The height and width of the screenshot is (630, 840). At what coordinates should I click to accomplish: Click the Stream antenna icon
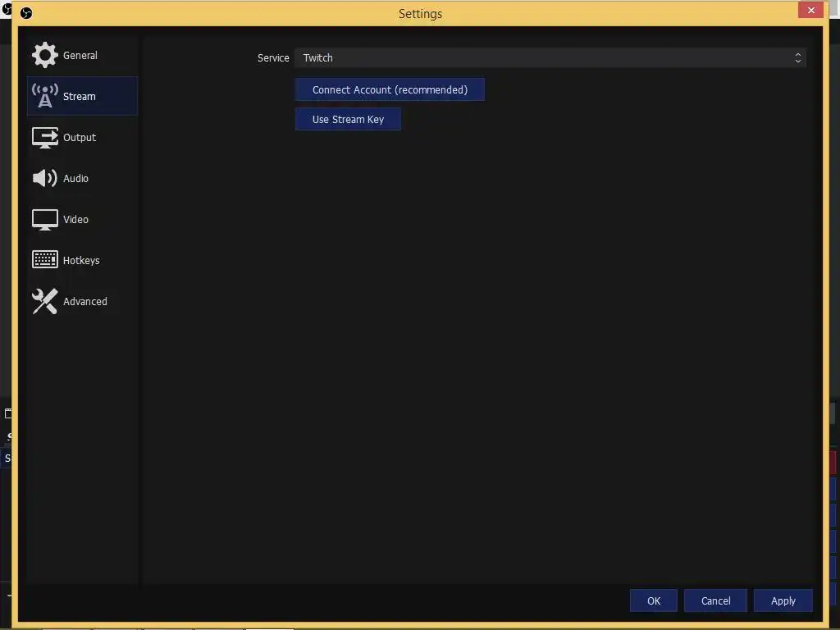pyautogui.click(x=44, y=97)
